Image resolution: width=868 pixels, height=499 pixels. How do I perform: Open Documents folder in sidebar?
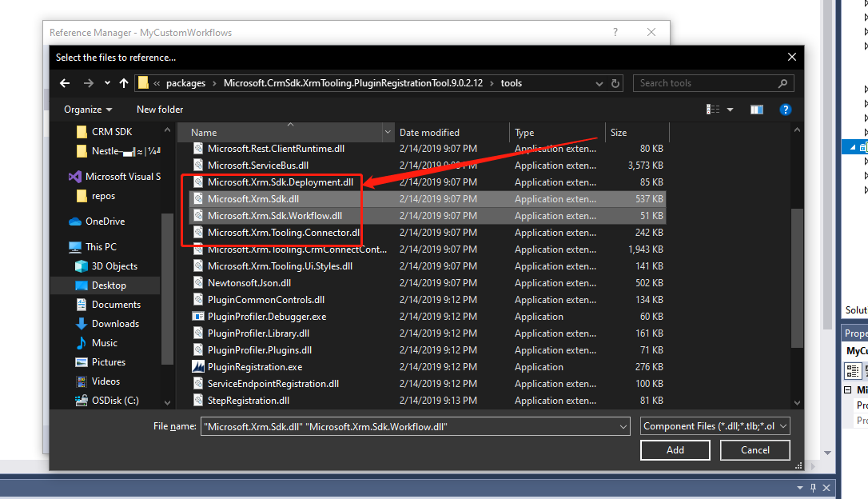click(109, 305)
